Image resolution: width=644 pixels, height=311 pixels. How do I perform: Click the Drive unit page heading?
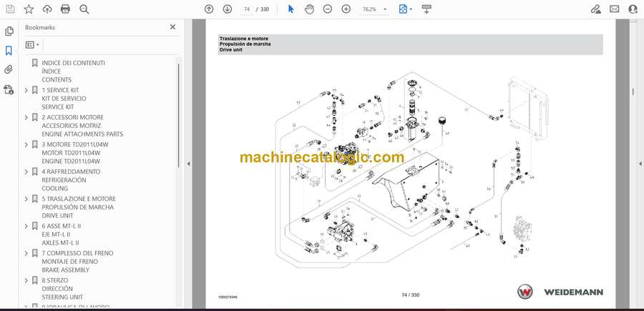coord(230,49)
